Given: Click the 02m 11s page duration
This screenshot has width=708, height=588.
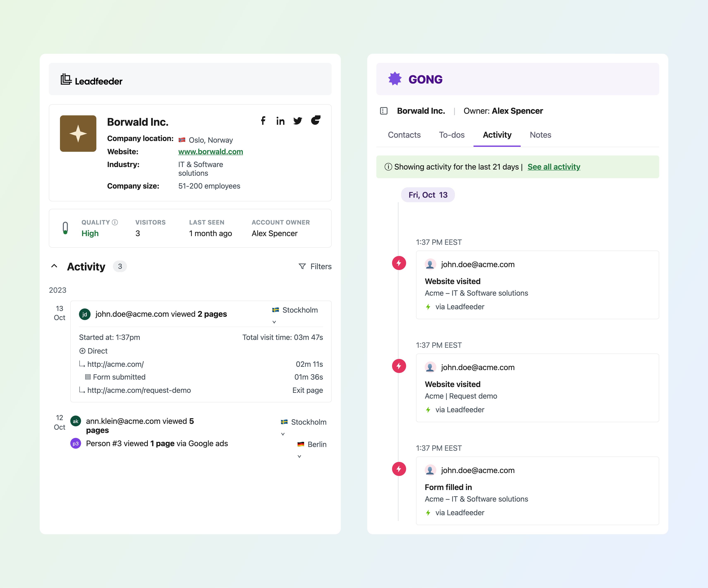Looking at the screenshot, I should click(309, 364).
